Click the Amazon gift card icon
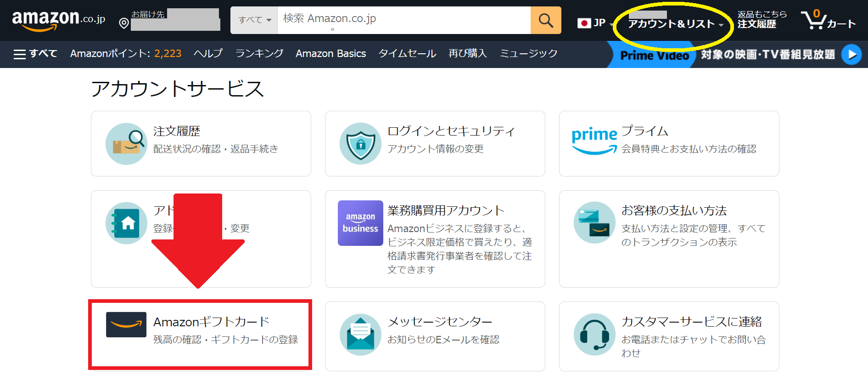The image size is (868, 375). coord(126,324)
